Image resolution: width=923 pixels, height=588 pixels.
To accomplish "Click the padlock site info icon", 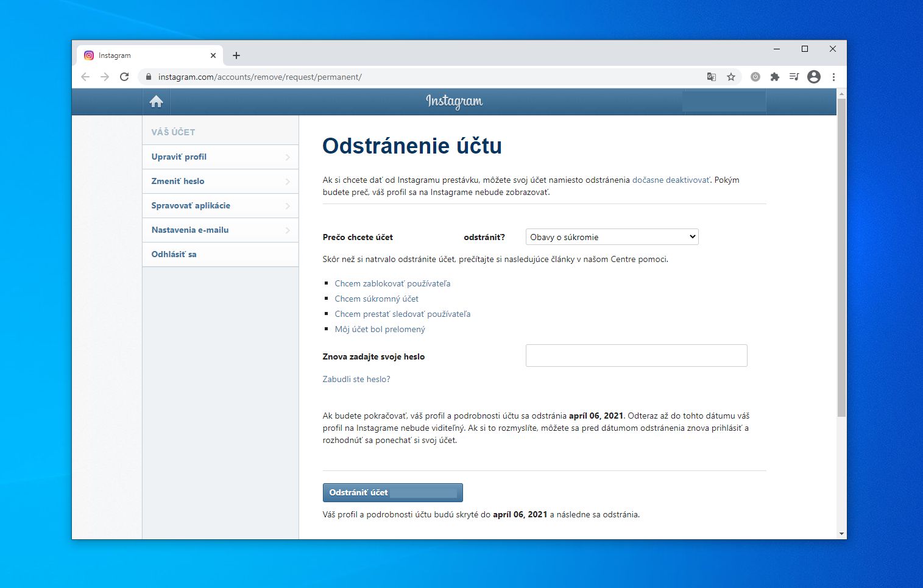I will coord(148,77).
